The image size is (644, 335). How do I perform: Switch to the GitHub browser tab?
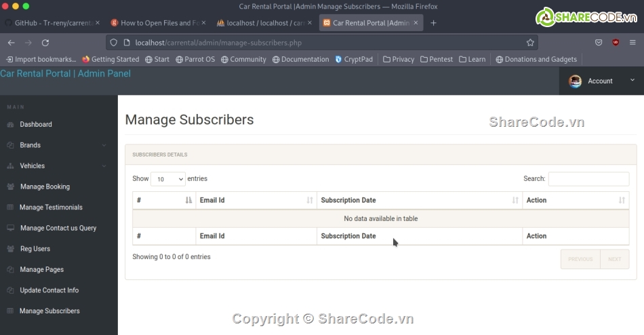(51, 22)
